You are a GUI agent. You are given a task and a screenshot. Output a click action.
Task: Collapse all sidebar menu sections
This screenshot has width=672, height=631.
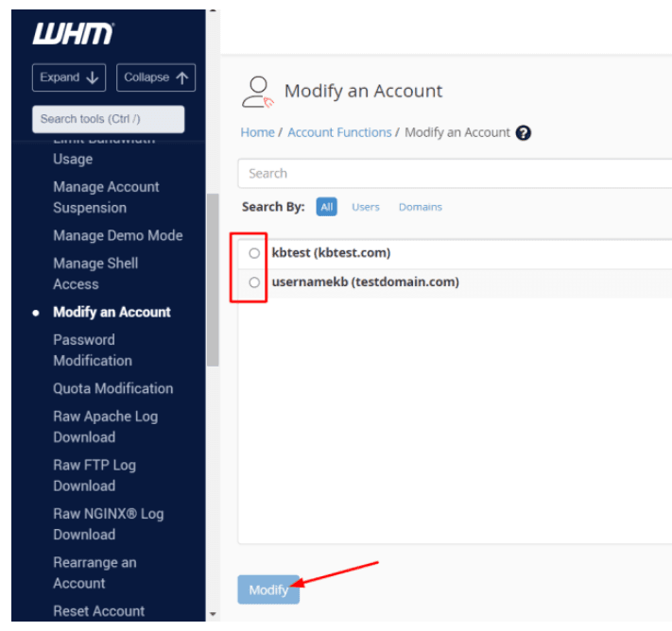click(156, 77)
